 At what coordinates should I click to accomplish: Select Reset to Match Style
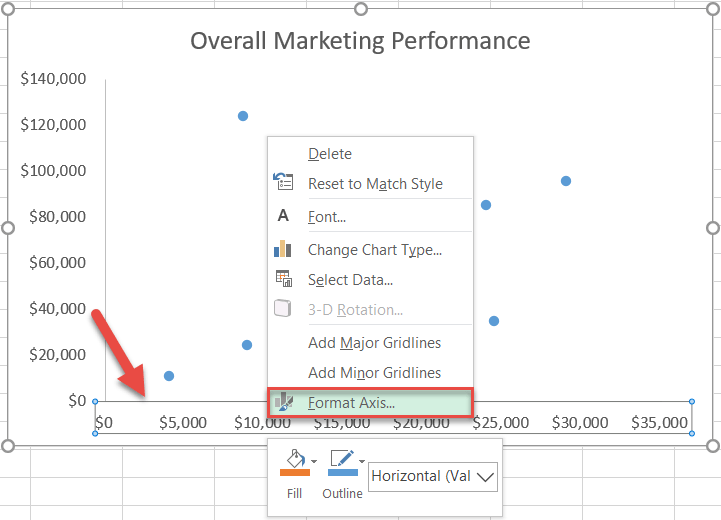point(370,183)
